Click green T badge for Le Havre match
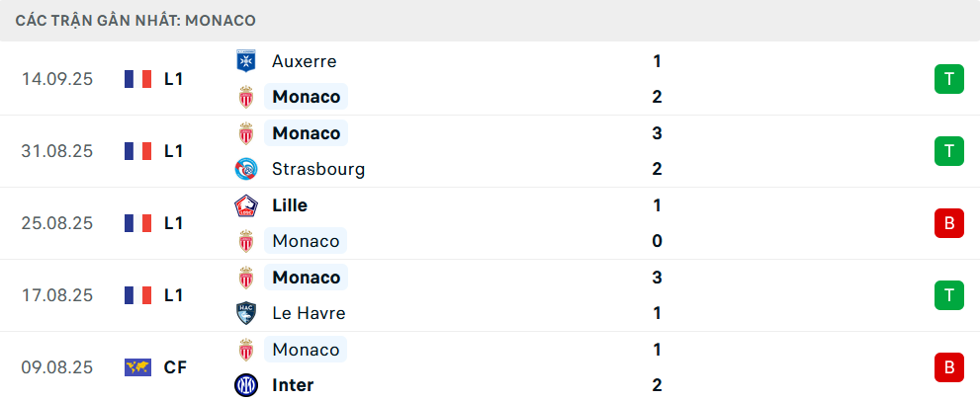The height and width of the screenshot is (401, 980). 948,295
